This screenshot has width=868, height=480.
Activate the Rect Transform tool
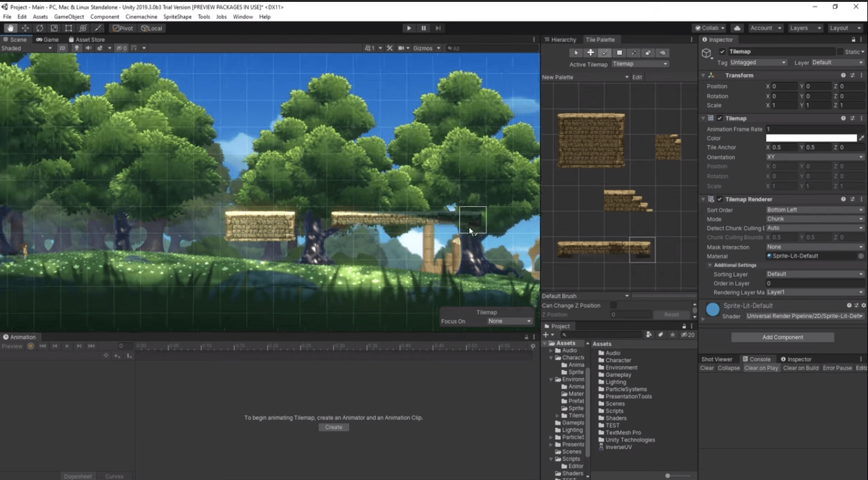[69, 28]
